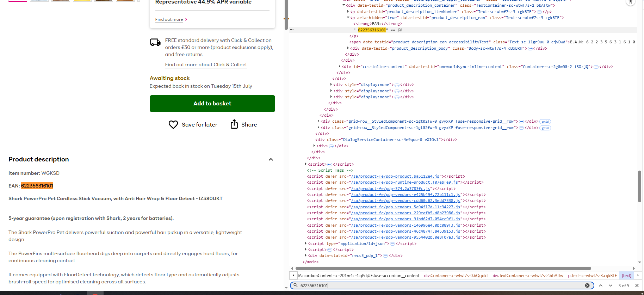Open the Find out more link
The image size is (644, 295).
point(169,19)
